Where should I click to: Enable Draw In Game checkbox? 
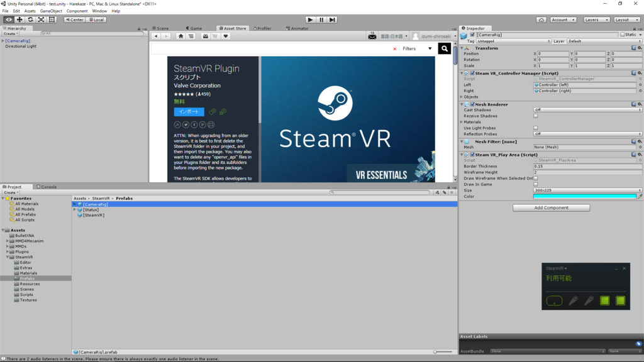pos(536,185)
